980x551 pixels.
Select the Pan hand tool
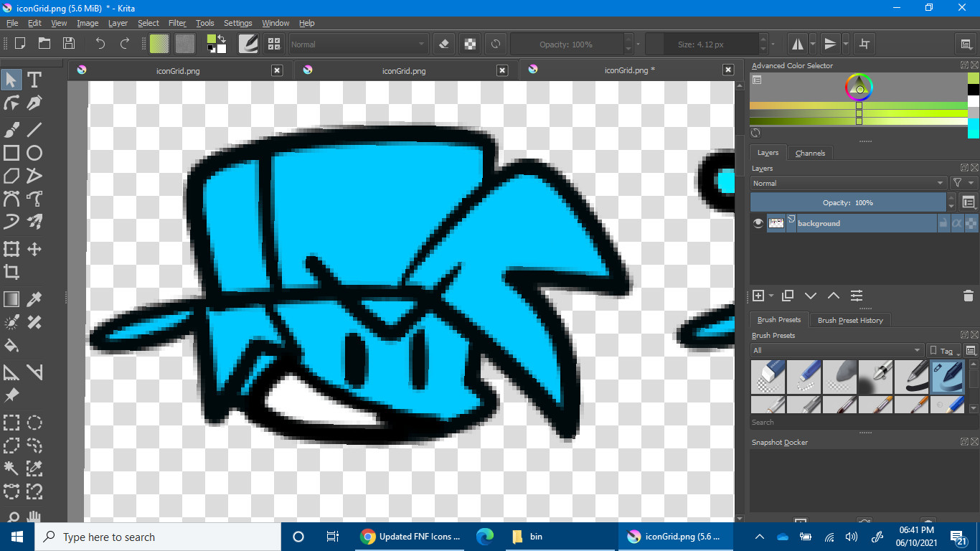34,517
